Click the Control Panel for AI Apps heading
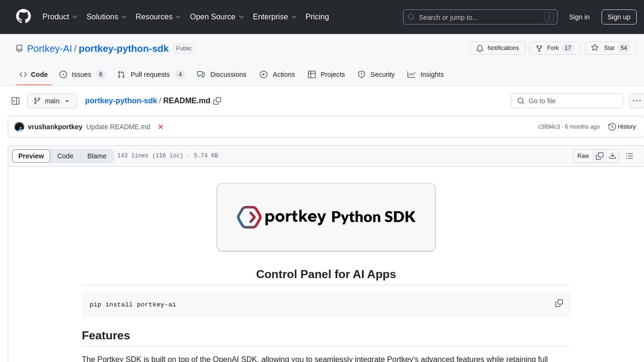The height and width of the screenshot is (362, 644). pyautogui.click(x=326, y=274)
